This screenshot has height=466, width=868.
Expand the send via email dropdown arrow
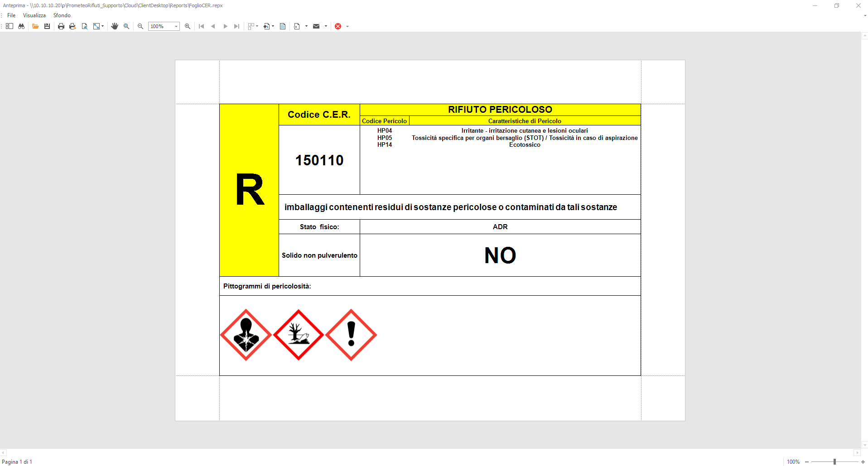click(326, 26)
